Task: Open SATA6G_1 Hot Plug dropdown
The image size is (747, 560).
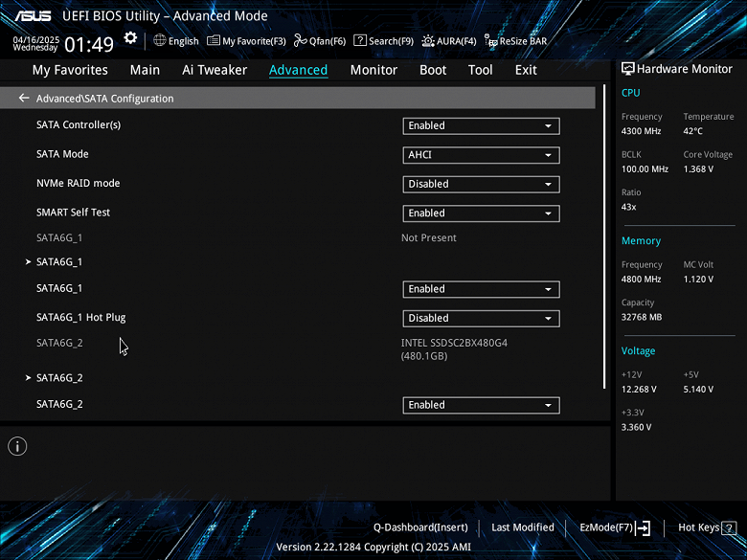Action: (x=481, y=318)
